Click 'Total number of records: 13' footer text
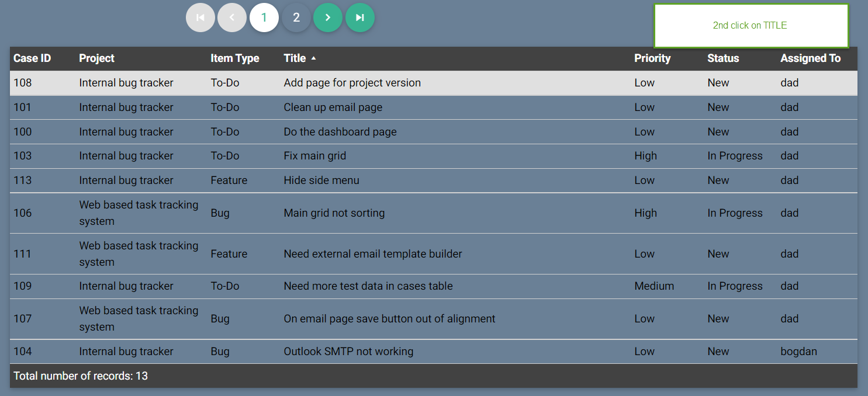The height and width of the screenshot is (396, 868). pos(81,376)
